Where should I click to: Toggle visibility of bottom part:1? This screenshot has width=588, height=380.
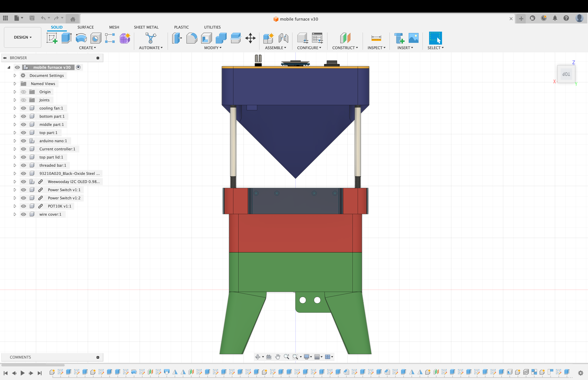23,116
